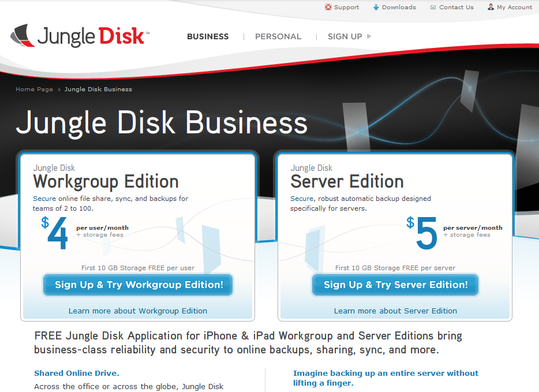539x392 pixels.
Task: Select the BUSINESS nav tab
Action: pyautogui.click(x=208, y=36)
